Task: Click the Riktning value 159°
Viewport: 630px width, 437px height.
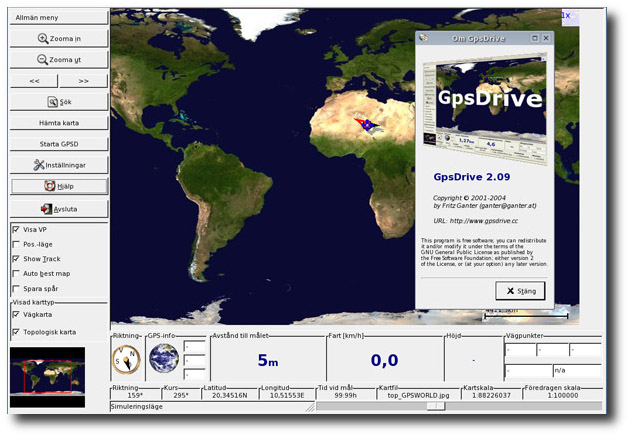Action: coord(135,395)
